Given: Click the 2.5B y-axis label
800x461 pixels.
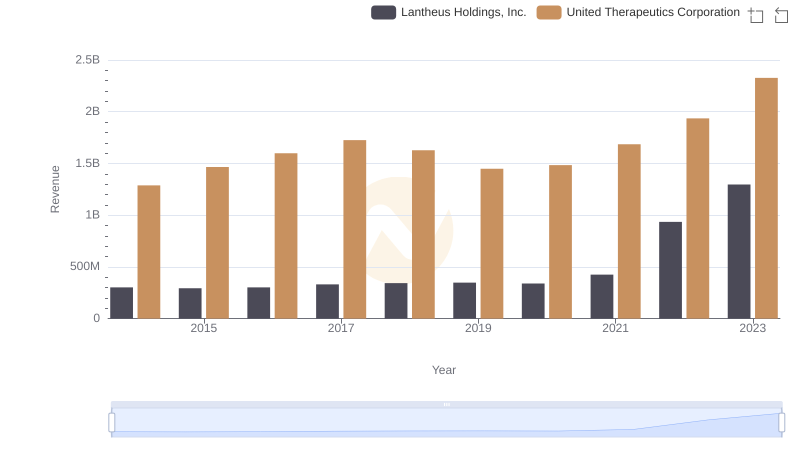Looking at the screenshot, I should [88, 60].
